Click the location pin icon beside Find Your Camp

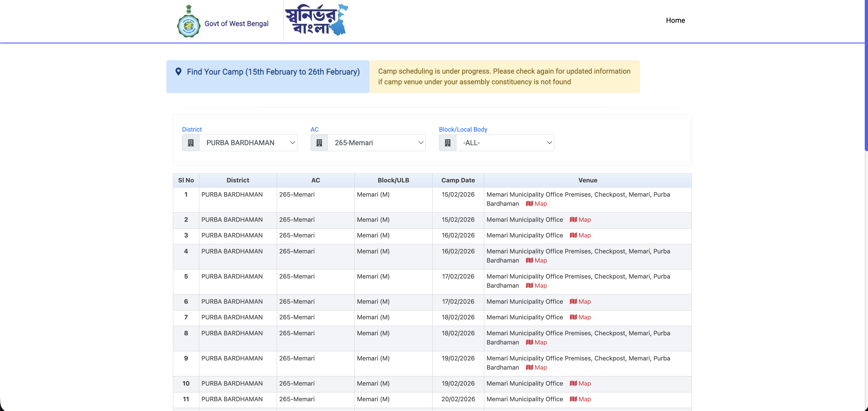tap(179, 72)
